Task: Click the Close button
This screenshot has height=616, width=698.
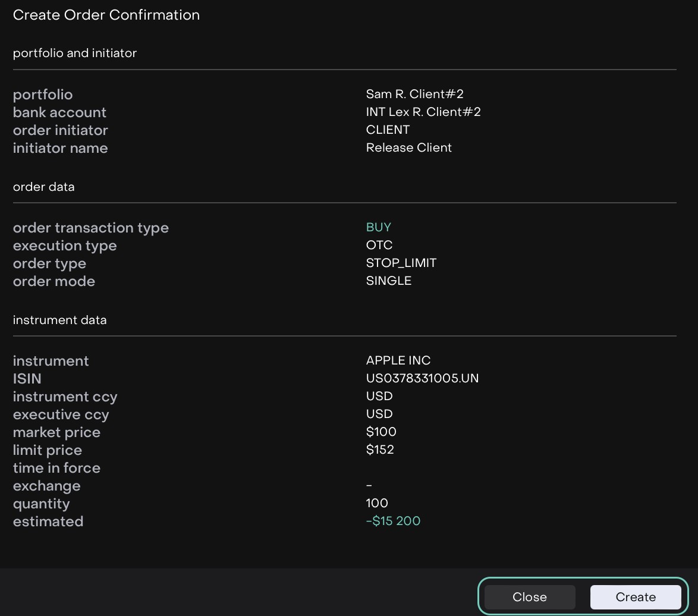Action: 530,597
